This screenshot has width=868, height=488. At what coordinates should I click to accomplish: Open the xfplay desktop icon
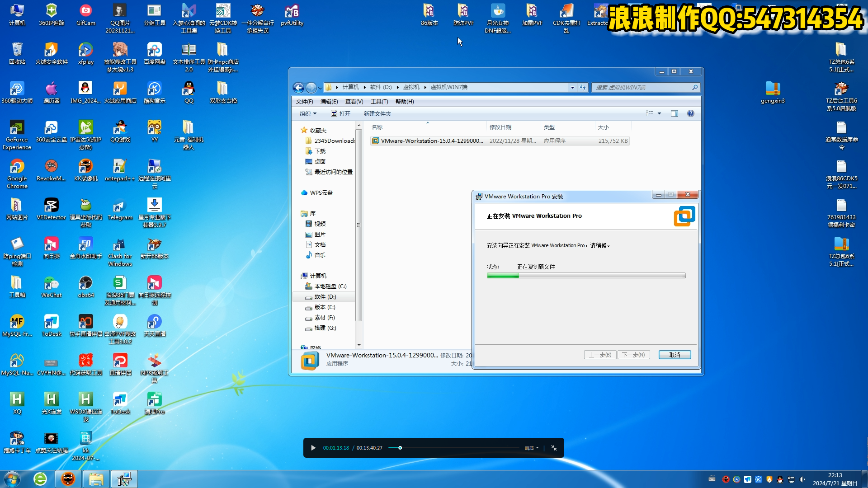86,53
